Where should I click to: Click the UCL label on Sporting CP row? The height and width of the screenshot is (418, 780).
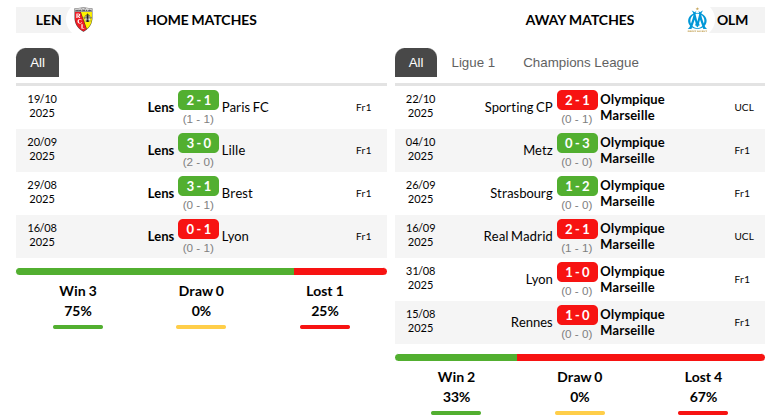click(743, 107)
